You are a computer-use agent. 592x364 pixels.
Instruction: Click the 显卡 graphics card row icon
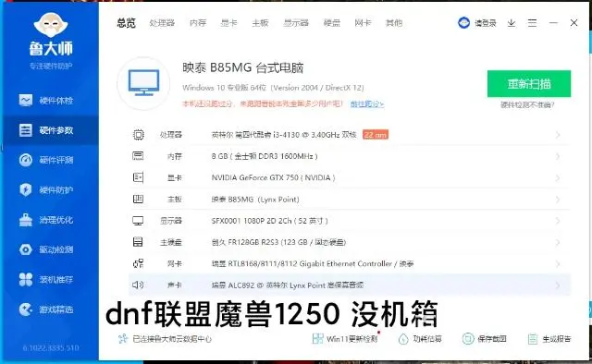click(x=138, y=177)
